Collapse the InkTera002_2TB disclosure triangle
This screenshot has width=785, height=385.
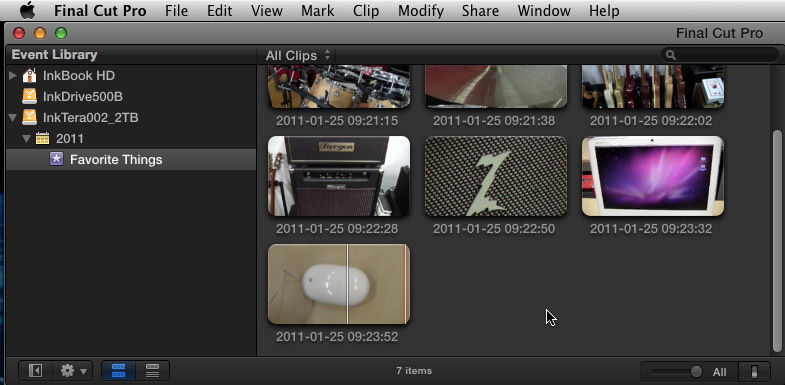pyautogui.click(x=13, y=118)
